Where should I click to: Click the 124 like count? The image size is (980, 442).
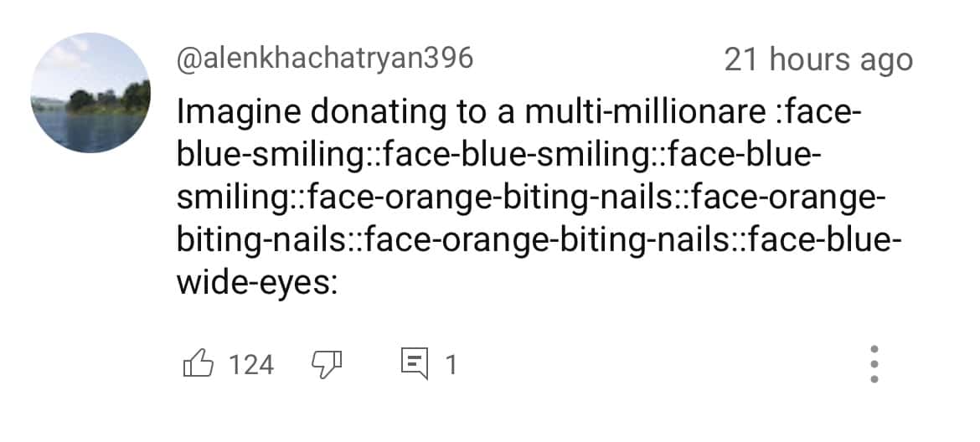pyautogui.click(x=251, y=365)
